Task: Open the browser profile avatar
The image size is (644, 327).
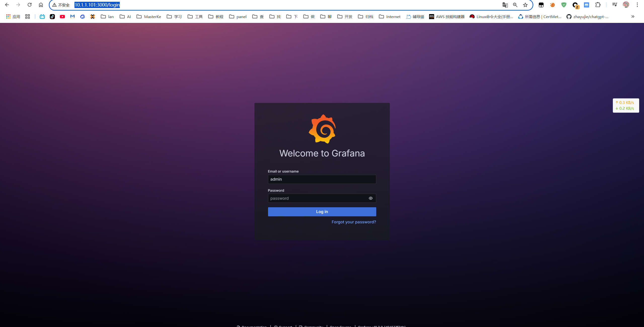Action: pos(626,5)
